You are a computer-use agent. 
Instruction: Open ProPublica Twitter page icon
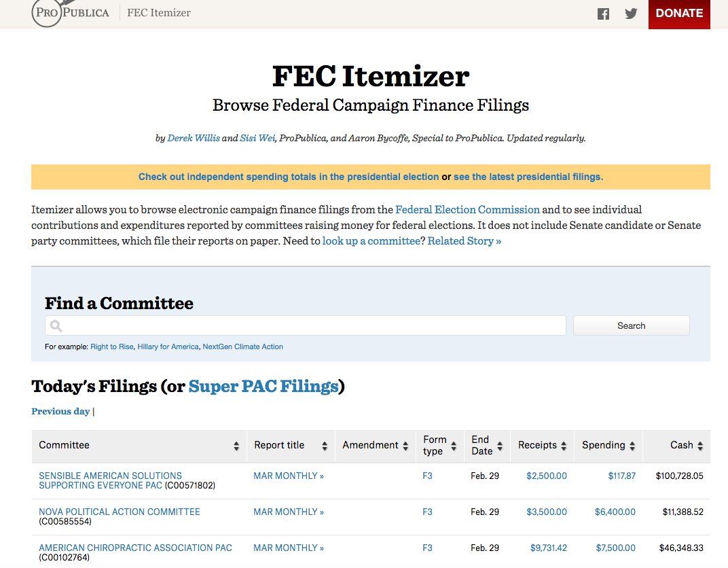(x=631, y=14)
